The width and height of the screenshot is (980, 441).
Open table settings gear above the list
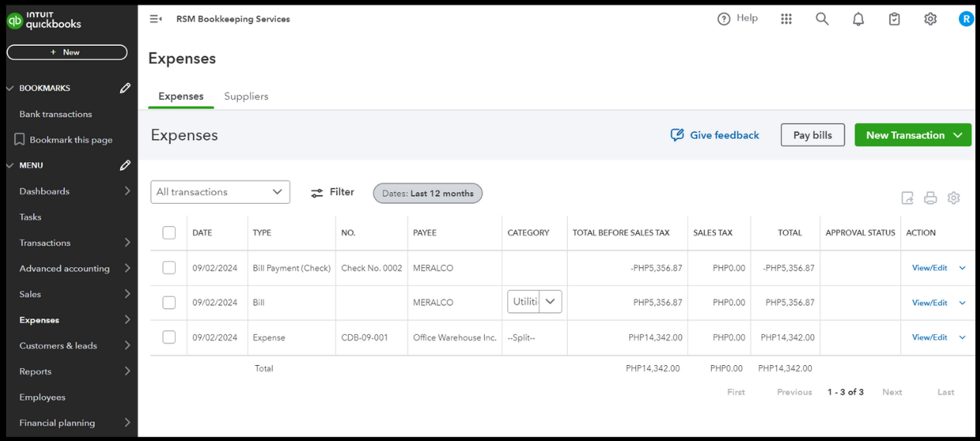pyautogui.click(x=954, y=198)
